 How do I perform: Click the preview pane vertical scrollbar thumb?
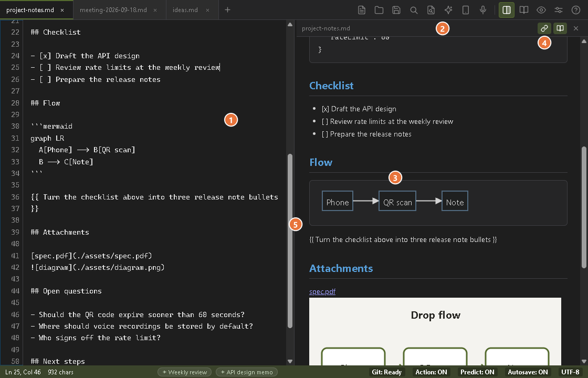tap(584, 207)
